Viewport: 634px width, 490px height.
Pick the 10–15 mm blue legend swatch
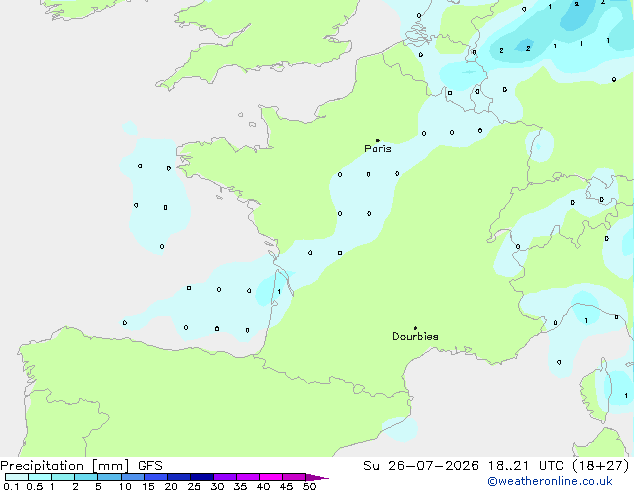click(133, 477)
